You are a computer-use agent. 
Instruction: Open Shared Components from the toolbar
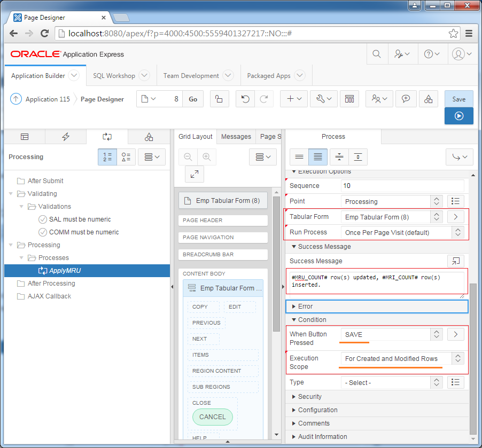coord(428,99)
